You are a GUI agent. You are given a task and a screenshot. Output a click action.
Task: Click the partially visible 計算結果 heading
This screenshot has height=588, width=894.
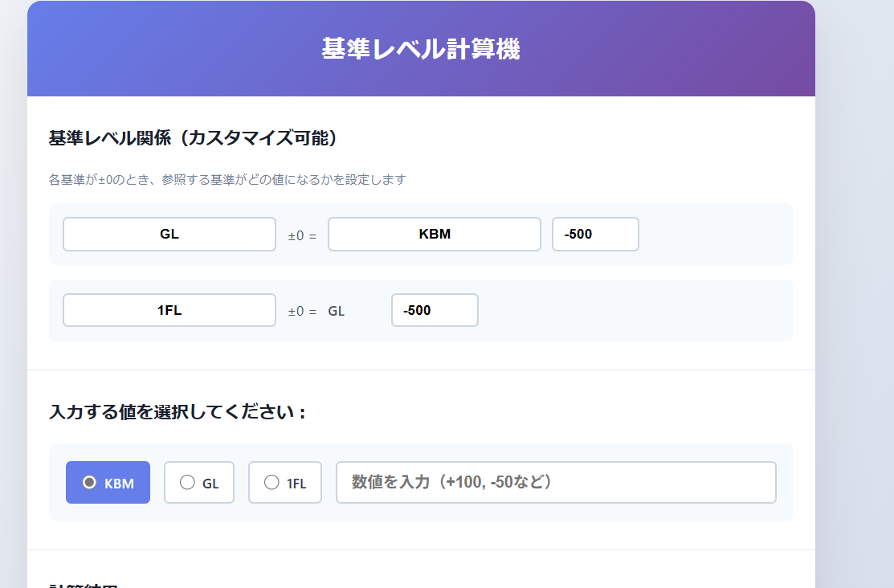point(84,585)
